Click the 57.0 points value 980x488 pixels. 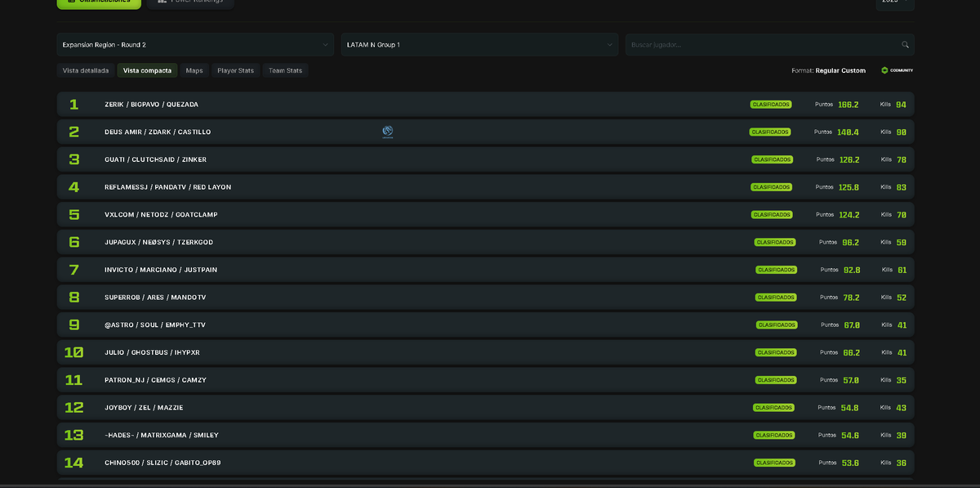click(x=851, y=380)
